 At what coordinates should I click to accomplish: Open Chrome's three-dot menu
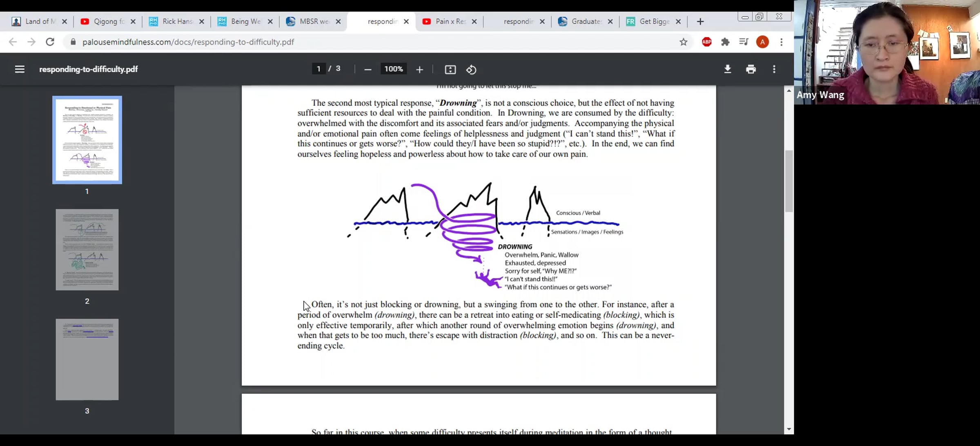click(x=781, y=42)
